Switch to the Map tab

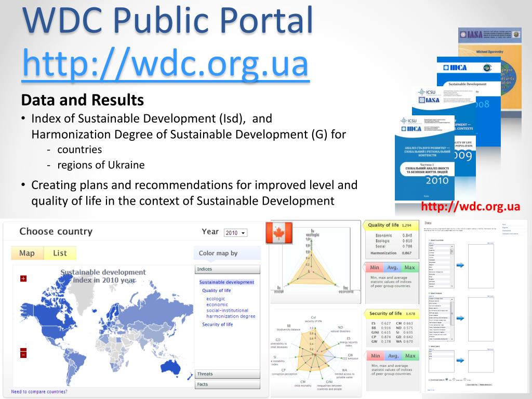tap(27, 253)
